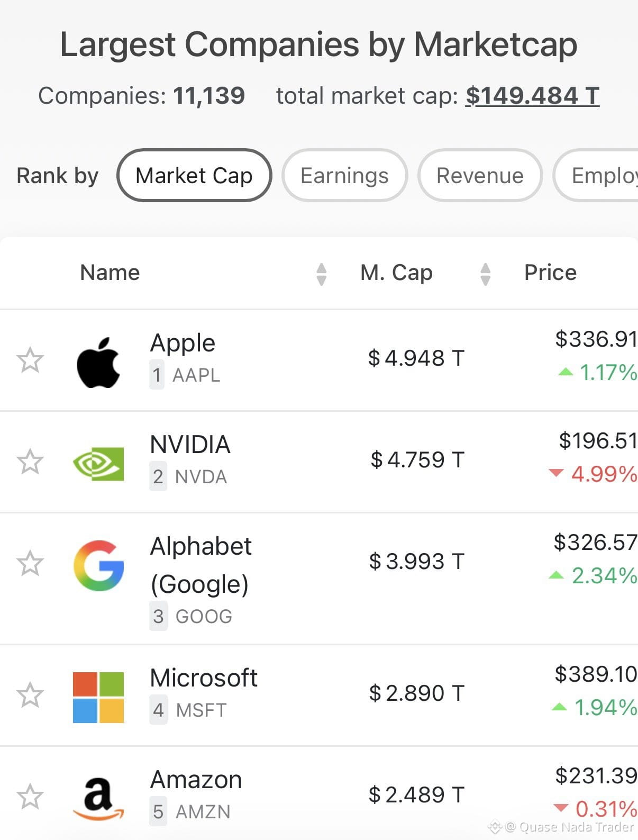This screenshot has width=638, height=840.
Task: Toggle the star next to NVIDIA
Action: (x=30, y=462)
